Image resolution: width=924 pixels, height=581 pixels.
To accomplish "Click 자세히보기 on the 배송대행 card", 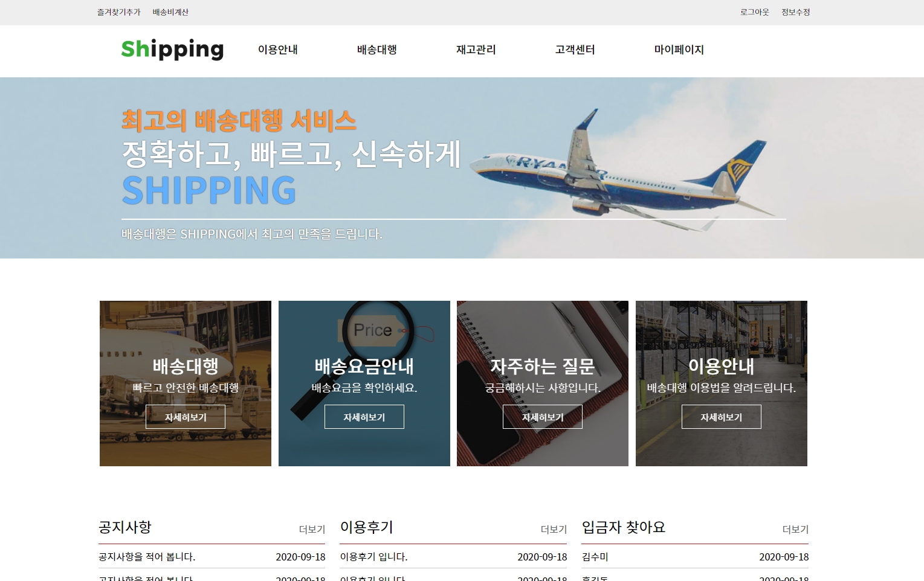I will pos(186,417).
